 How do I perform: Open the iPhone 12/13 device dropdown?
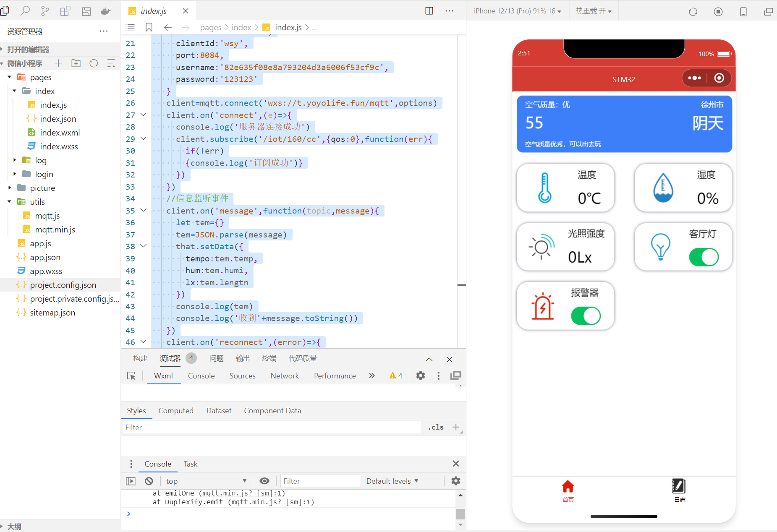(x=517, y=11)
